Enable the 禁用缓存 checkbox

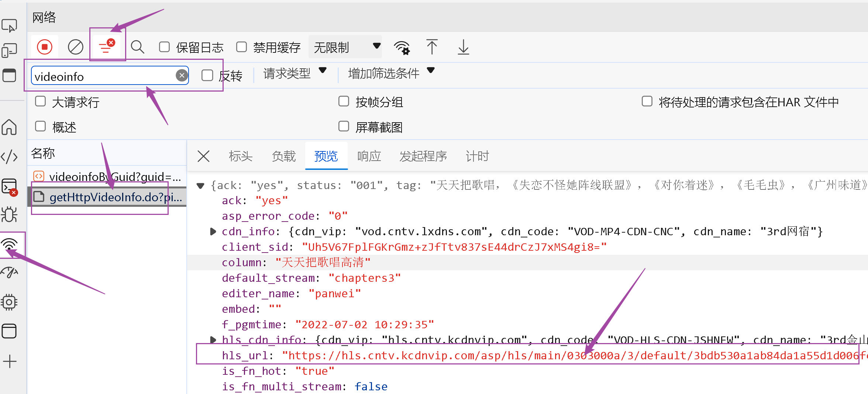coord(241,47)
